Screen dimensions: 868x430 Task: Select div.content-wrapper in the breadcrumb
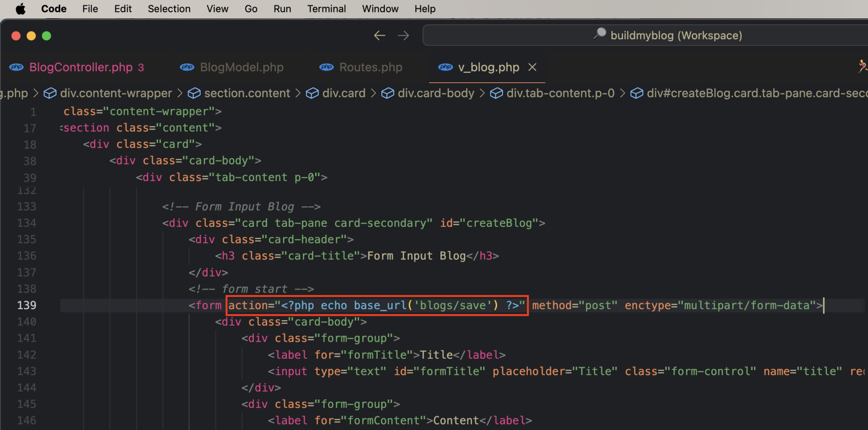(109, 93)
